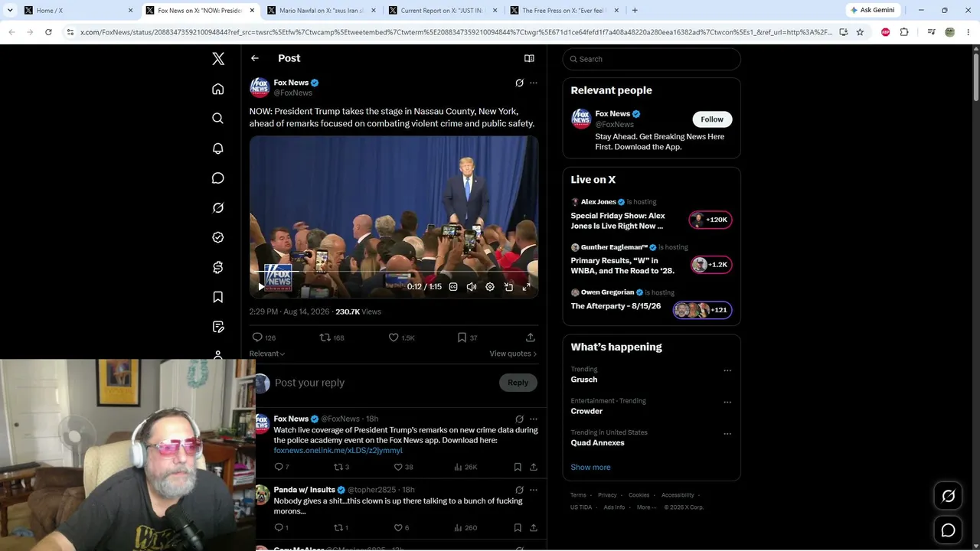Bookmark this page with star icon
The image size is (980, 551).
pyautogui.click(x=860, y=32)
